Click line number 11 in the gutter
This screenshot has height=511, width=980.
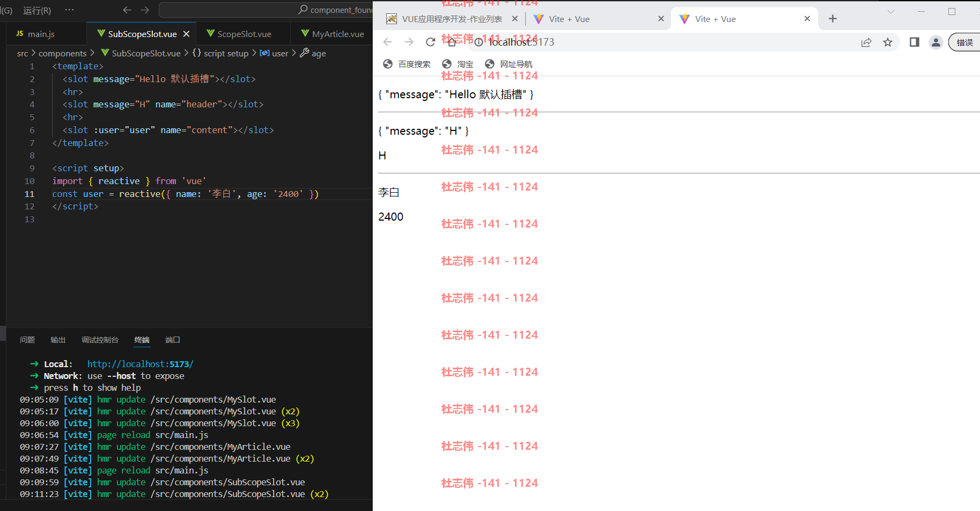29,194
